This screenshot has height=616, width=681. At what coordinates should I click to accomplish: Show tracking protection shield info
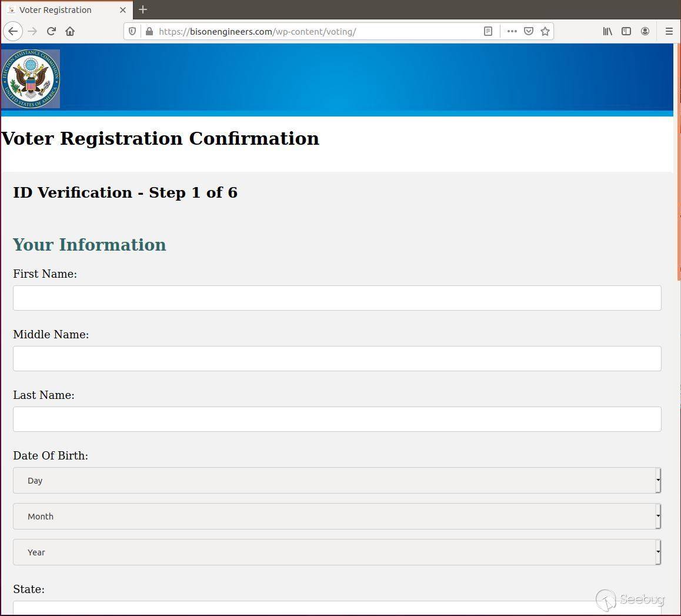(x=132, y=31)
